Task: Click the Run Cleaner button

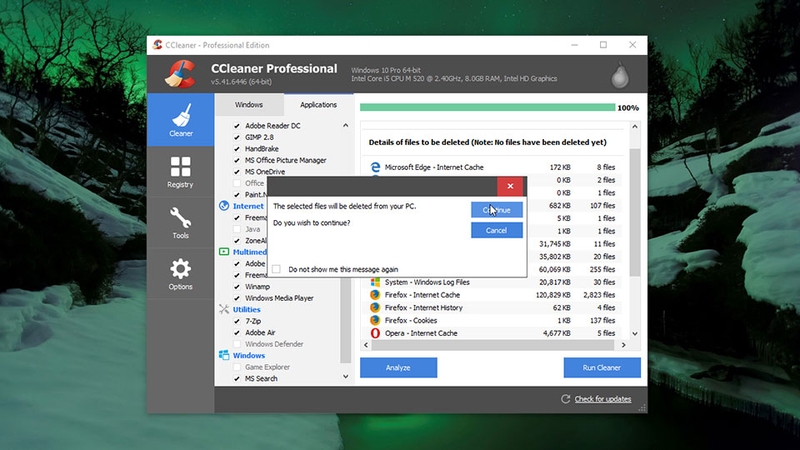Action: (602, 367)
